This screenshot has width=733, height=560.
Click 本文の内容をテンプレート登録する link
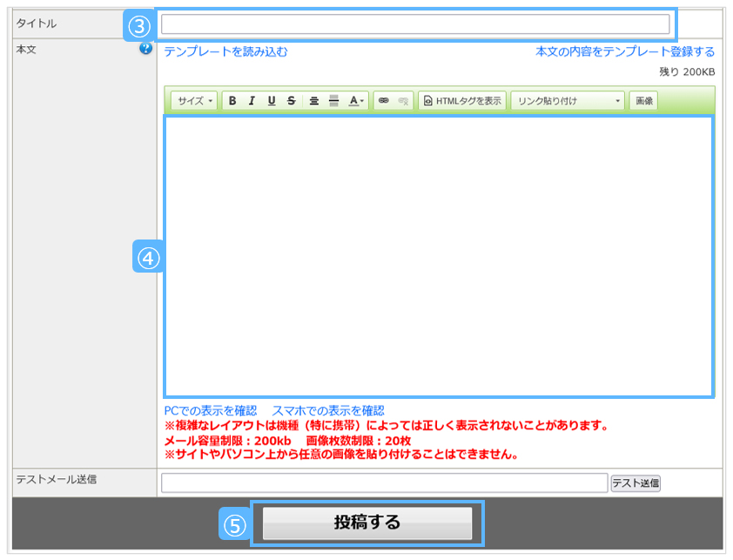625,51
